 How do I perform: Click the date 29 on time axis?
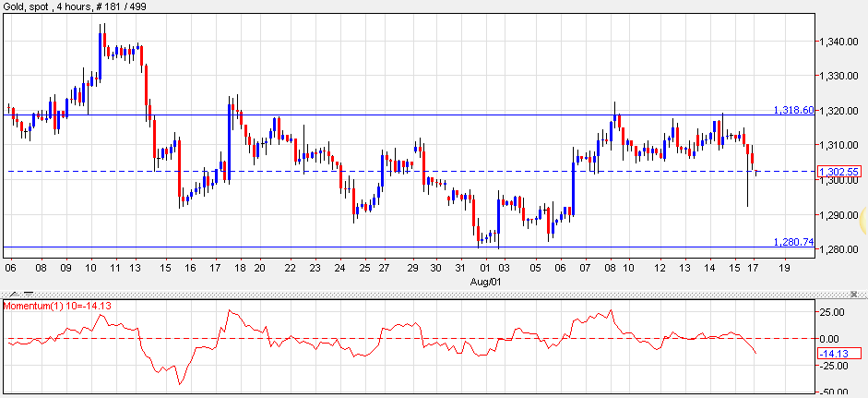coord(414,268)
